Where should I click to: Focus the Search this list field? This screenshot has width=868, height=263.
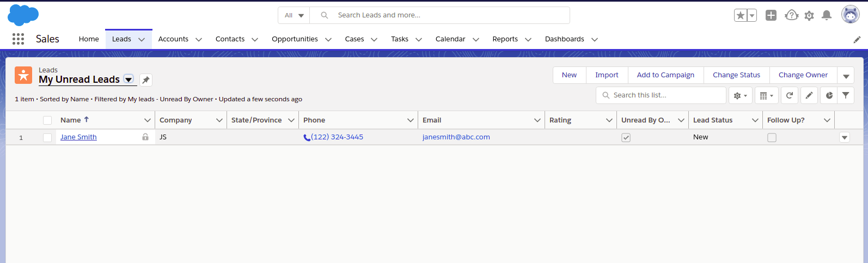(x=661, y=95)
